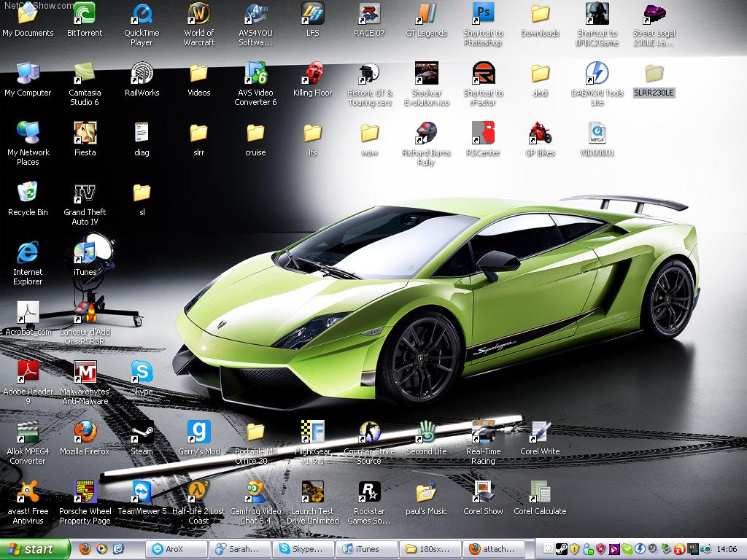Select the avast! Free Antivirus icon
The image size is (747, 560).
click(x=28, y=491)
